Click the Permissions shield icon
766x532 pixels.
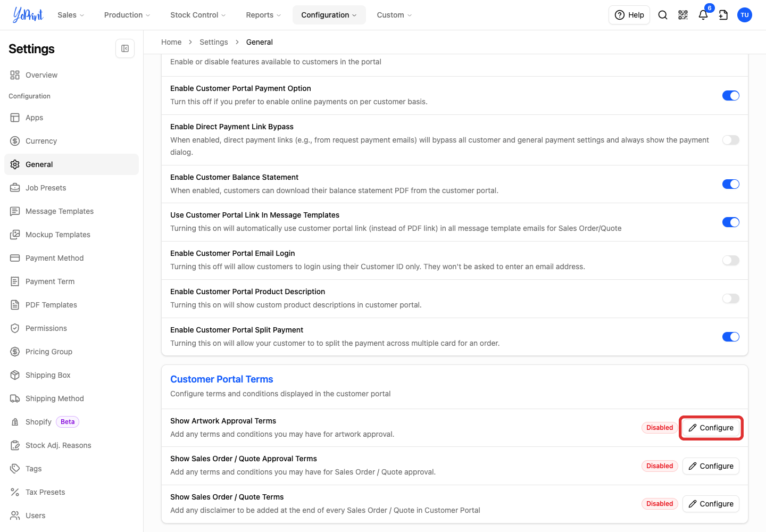[15, 328]
